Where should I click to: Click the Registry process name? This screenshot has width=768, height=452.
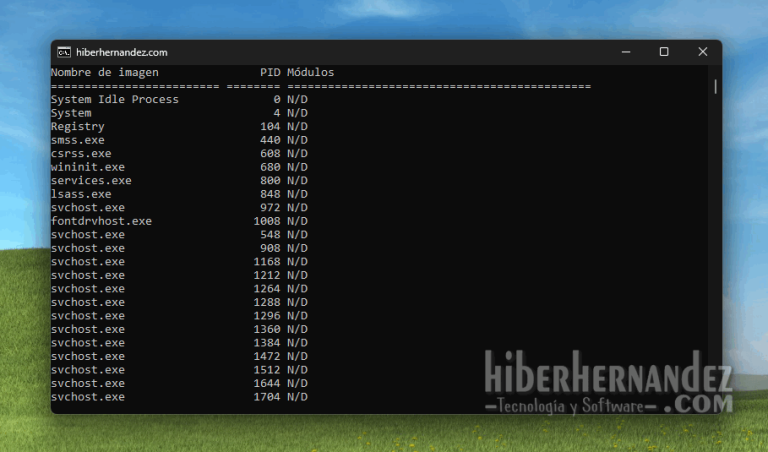click(x=77, y=127)
